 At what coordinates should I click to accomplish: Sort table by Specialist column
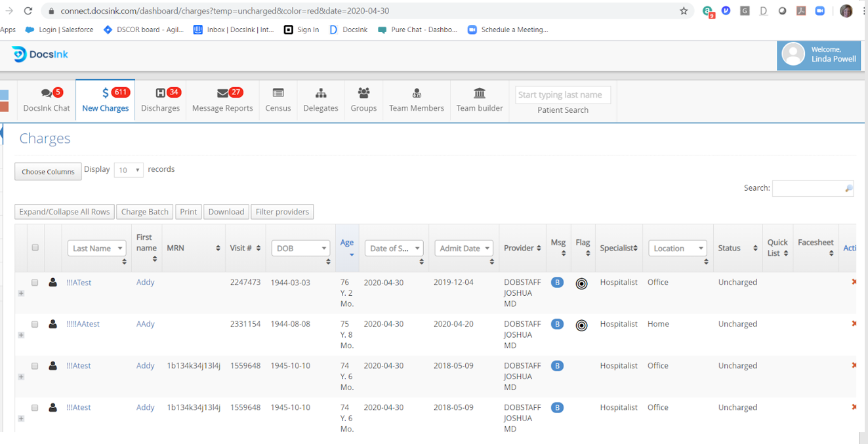point(619,248)
